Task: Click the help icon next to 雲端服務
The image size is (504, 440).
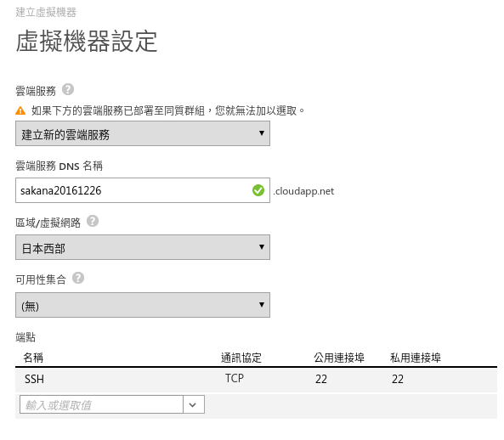Action: point(68,89)
